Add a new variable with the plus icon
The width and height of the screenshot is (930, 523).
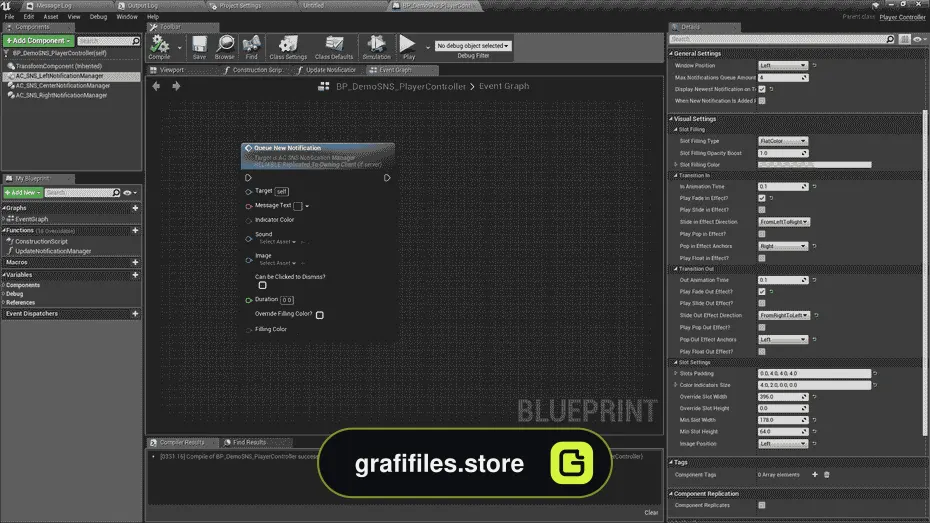click(135, 275)
